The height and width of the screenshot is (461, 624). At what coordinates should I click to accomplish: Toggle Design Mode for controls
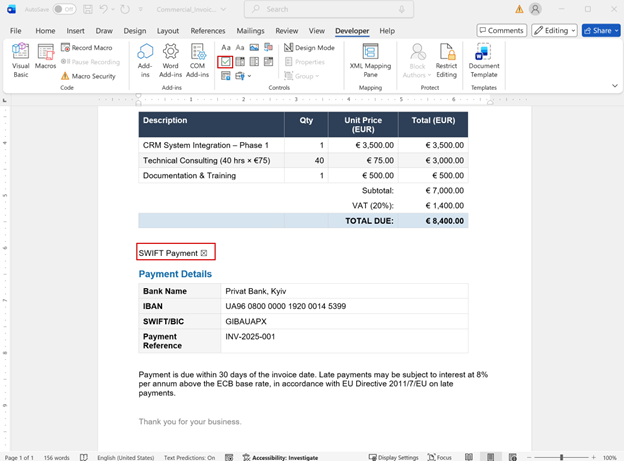click(310, 48)
